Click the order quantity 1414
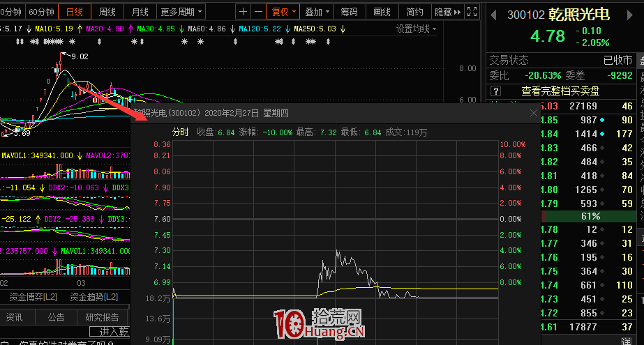644x345 pixels. 586,134
